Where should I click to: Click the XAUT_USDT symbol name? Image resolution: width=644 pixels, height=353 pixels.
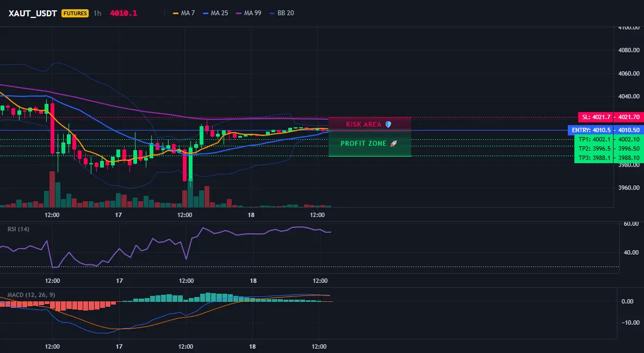33,13
